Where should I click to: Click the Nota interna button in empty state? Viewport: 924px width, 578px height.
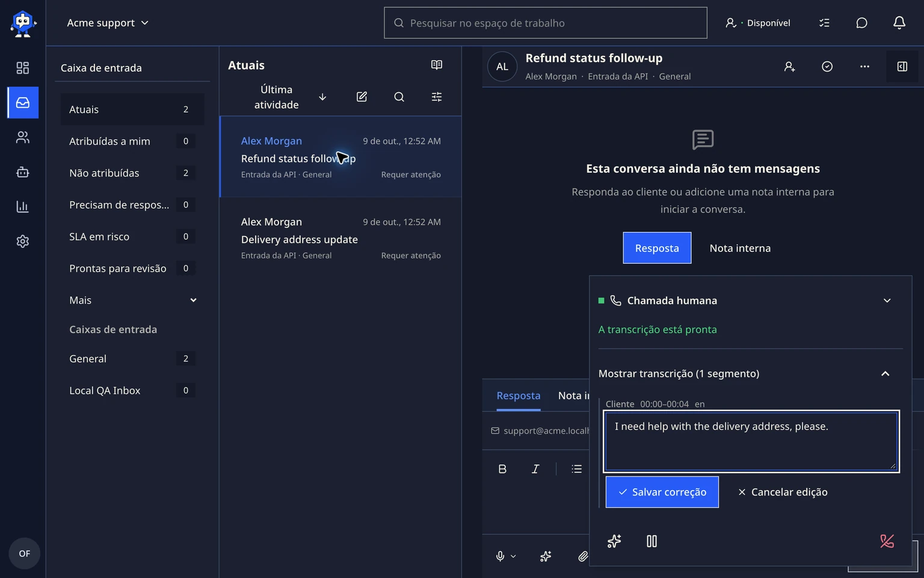pyautogui.click(x=740, y=248)
